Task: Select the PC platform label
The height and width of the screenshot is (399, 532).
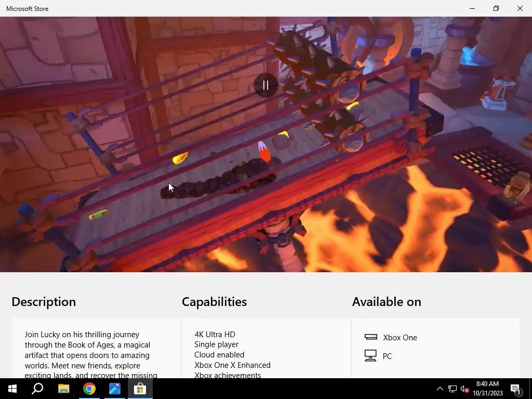Action: click(x=387, y=356)
